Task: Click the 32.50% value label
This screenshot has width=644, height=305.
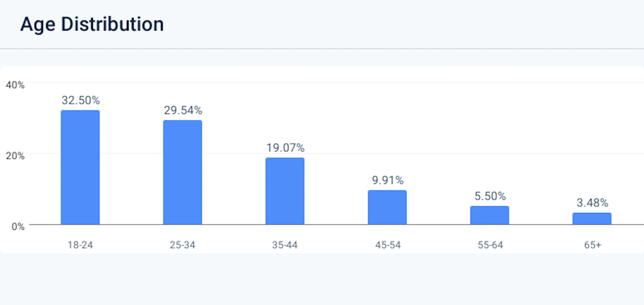Action: click(x=81, y=100)
